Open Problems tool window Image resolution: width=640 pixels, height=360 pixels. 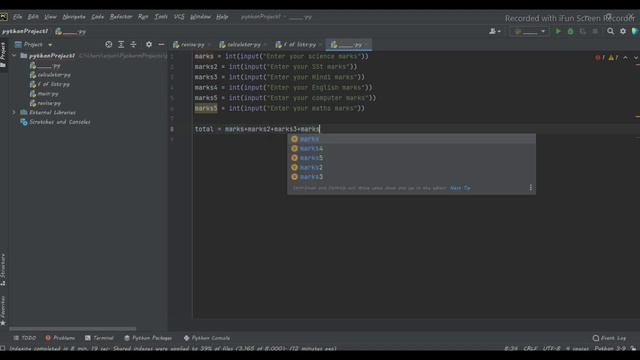click(60, 338)
